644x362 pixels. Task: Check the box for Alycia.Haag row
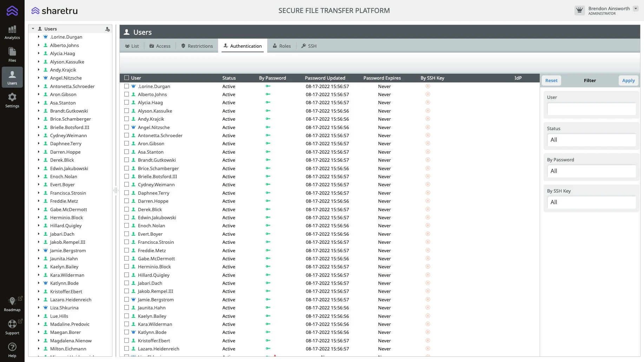(126, 102)
